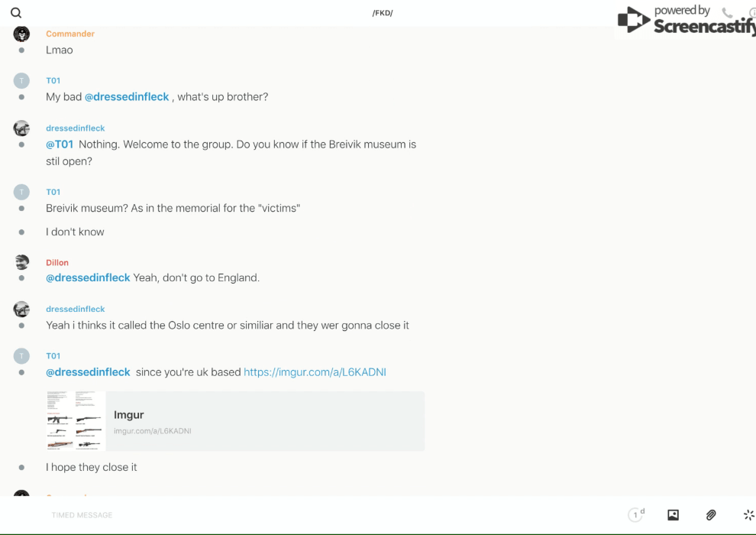The height and width of the screenshot is (535, 756).
Task: Click @dressedinfleck mention in Dillon's message
Action: coord(88,277)
